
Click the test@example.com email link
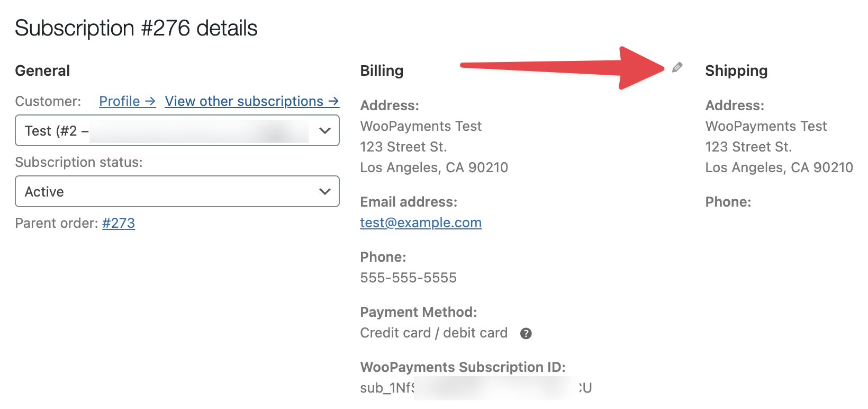point(421,223)
